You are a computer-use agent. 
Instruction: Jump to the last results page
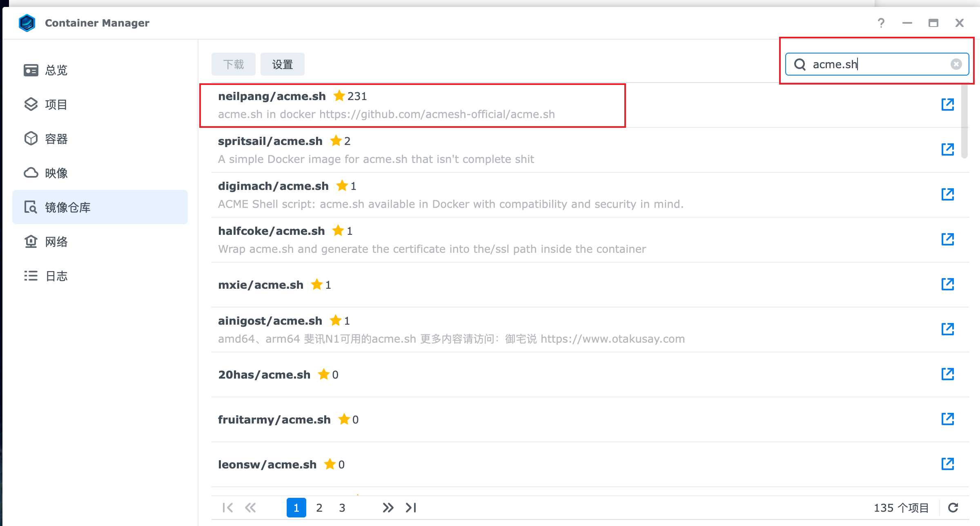[x=411, y=508]
